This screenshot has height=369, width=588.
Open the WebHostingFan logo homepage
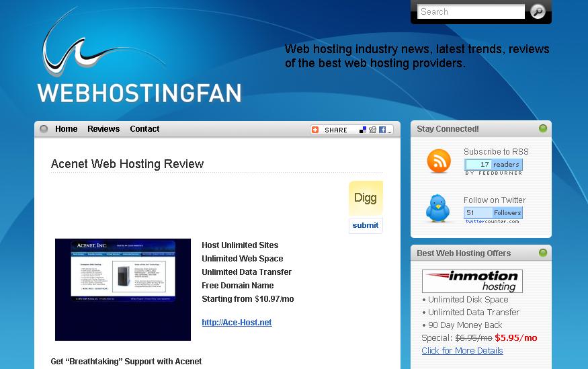point(139,55)
